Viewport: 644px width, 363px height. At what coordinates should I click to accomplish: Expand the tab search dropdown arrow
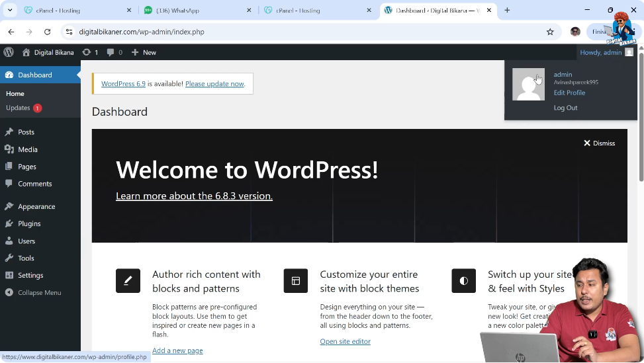point(10,11)
